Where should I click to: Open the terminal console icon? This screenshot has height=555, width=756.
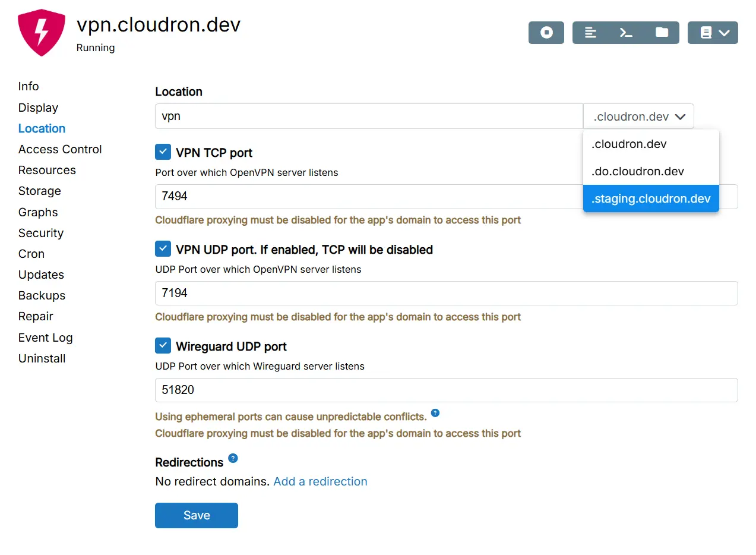[x=626, y=33]
